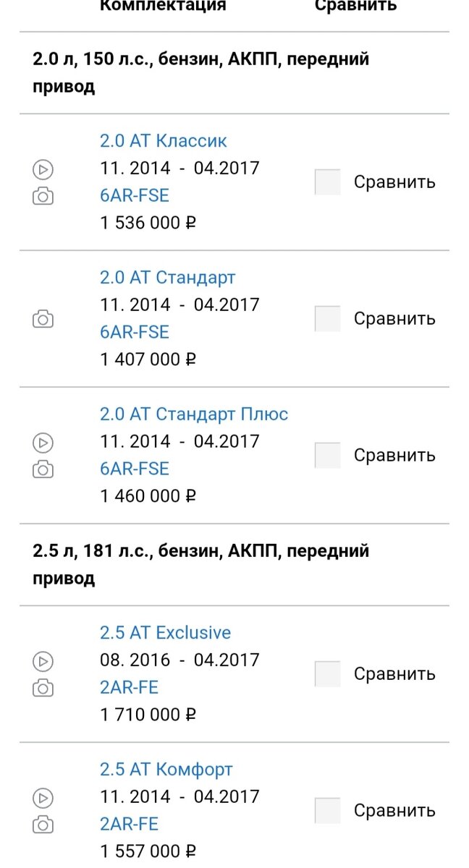Open photos for 2.0 AT Стандарт Плюс

43,469
